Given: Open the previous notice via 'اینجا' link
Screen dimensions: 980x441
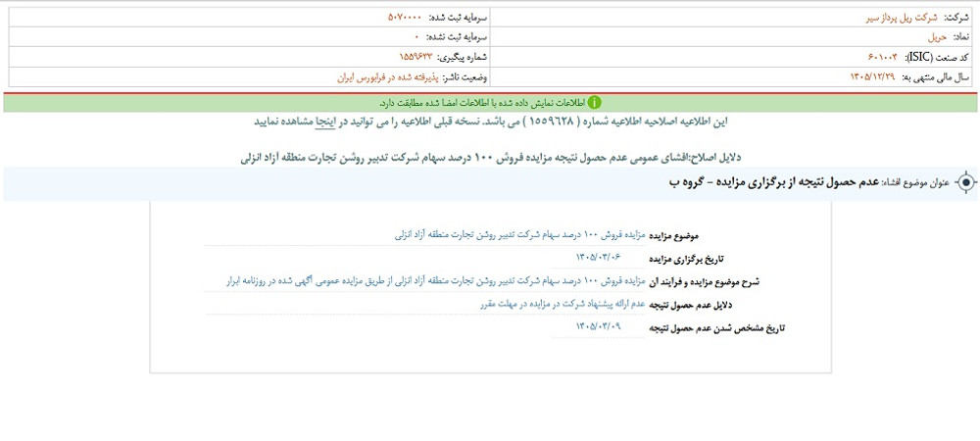Looking at the screenshot, I should pyautogui.click(x=324, y=122).
